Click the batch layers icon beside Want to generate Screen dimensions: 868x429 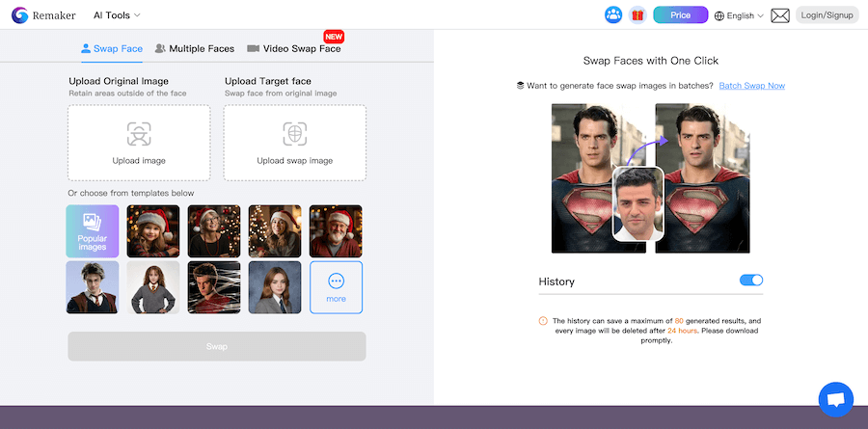(521, 86)
